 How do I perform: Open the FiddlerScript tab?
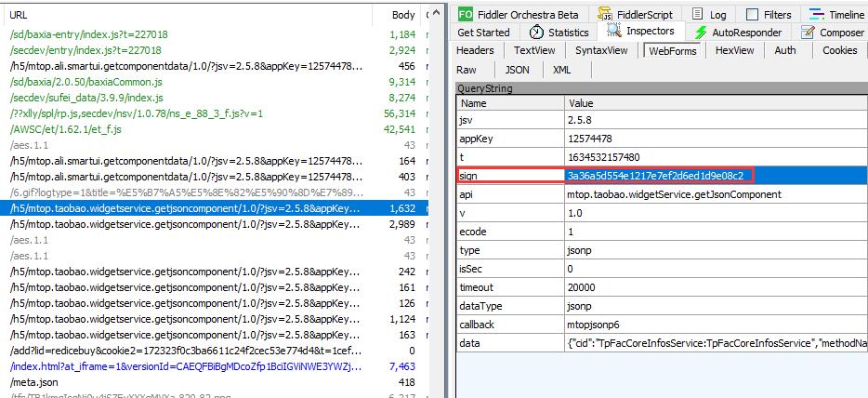point(636,14)
